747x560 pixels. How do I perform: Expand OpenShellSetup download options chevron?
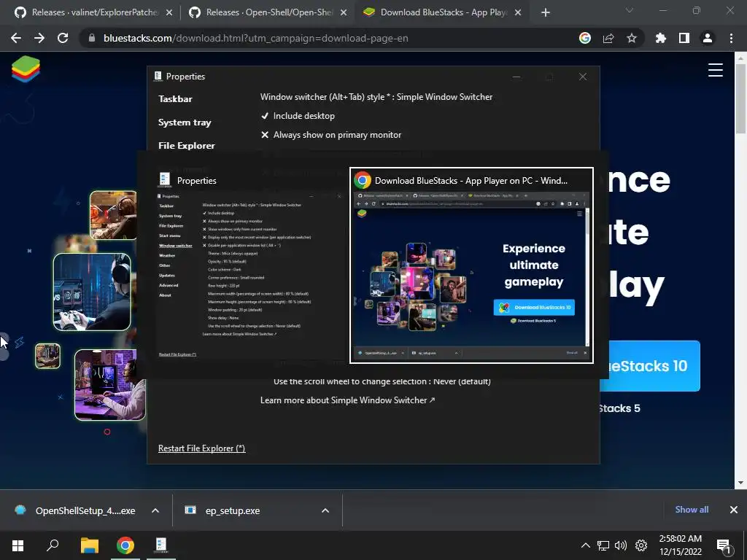155,510
